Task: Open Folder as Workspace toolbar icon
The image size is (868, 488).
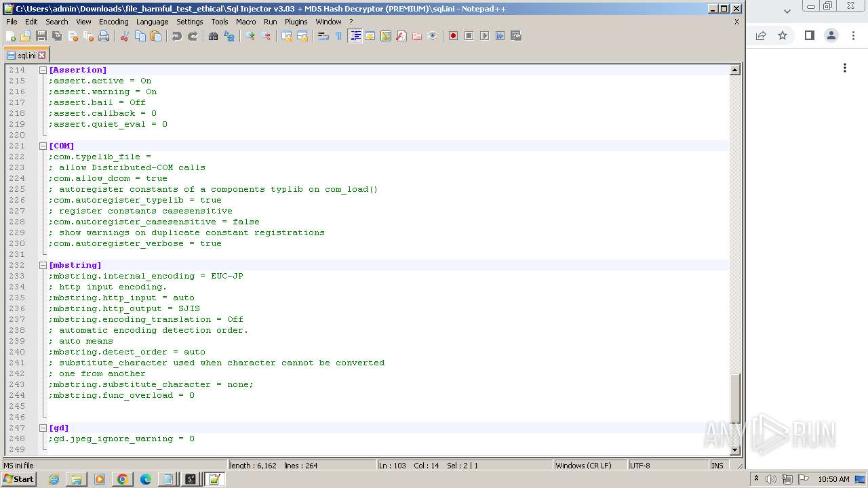Action: pyautogui.click(x=417, y=36)
